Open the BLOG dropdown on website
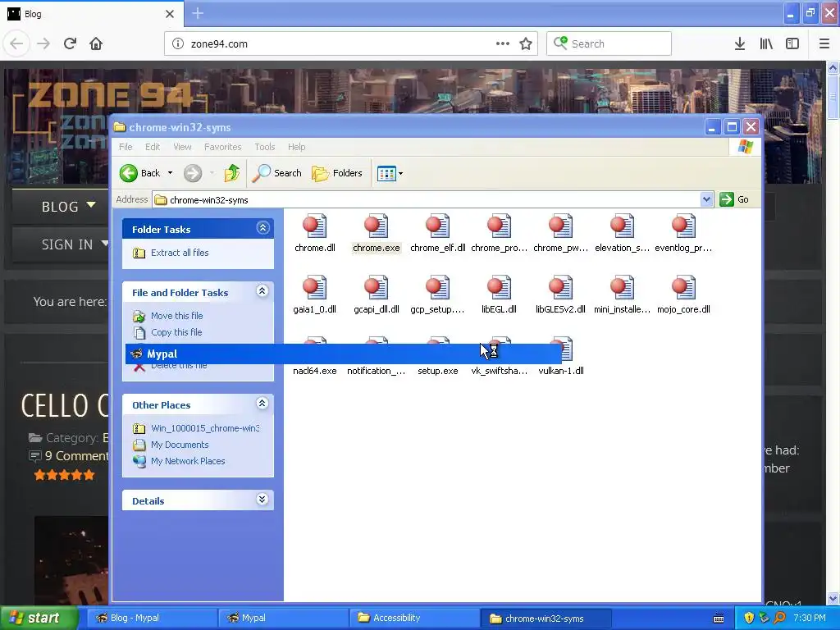This screenshot has width=840, height=630. pos(69,206)
